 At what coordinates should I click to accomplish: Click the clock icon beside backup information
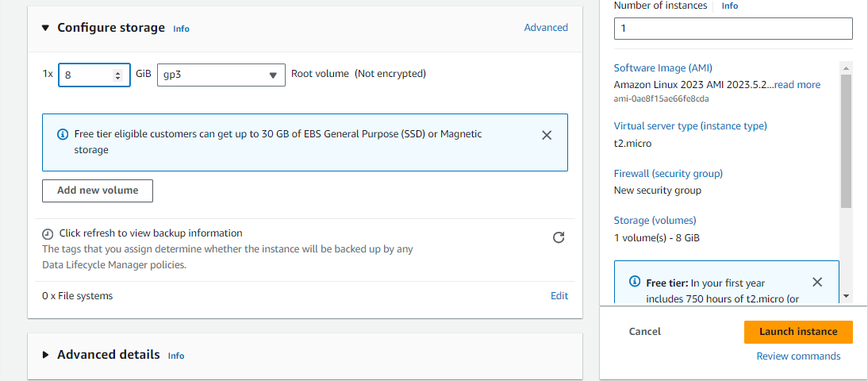(48, 234)
